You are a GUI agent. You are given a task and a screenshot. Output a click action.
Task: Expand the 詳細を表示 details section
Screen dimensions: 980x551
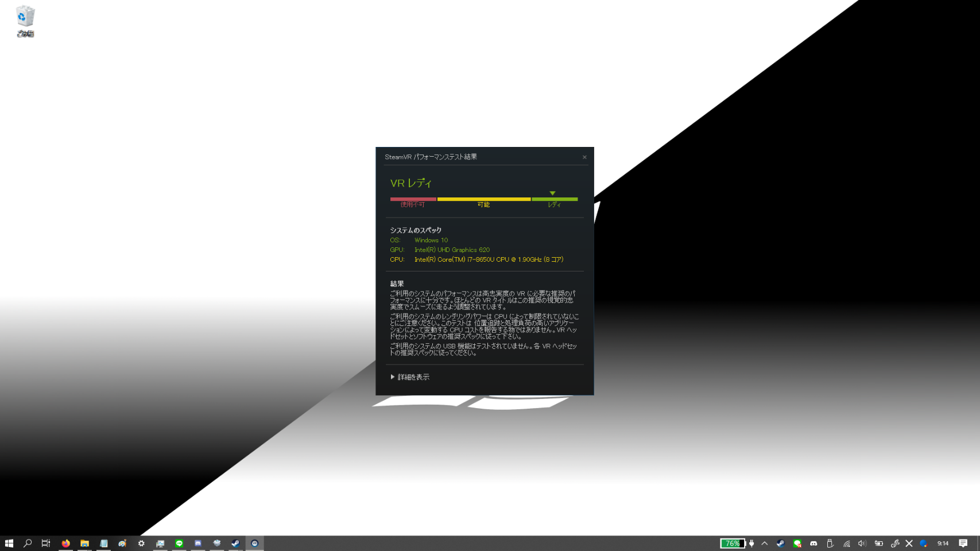[410, 377]
